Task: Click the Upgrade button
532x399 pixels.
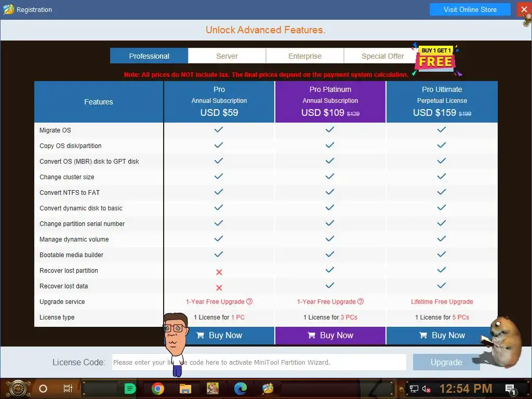Action: click(x=446, y=362)
